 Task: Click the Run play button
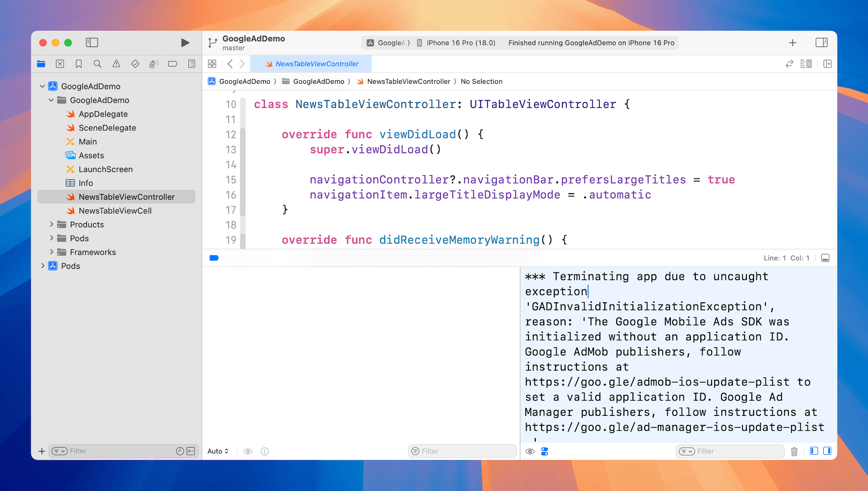[185, 43]
